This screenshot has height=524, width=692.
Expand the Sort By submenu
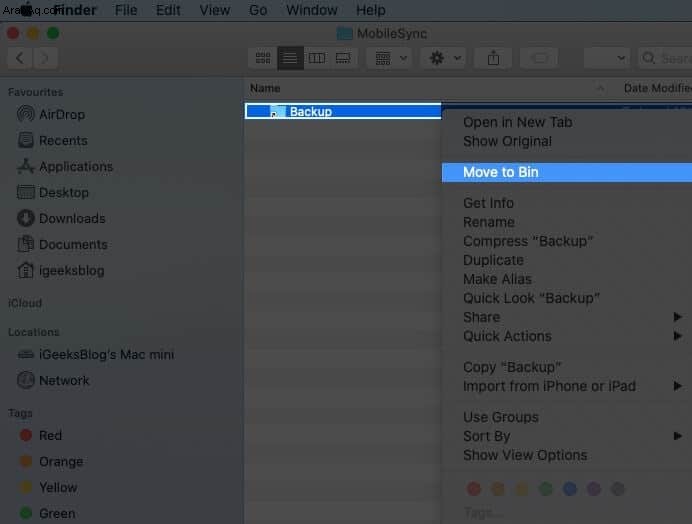click(567, 436)
